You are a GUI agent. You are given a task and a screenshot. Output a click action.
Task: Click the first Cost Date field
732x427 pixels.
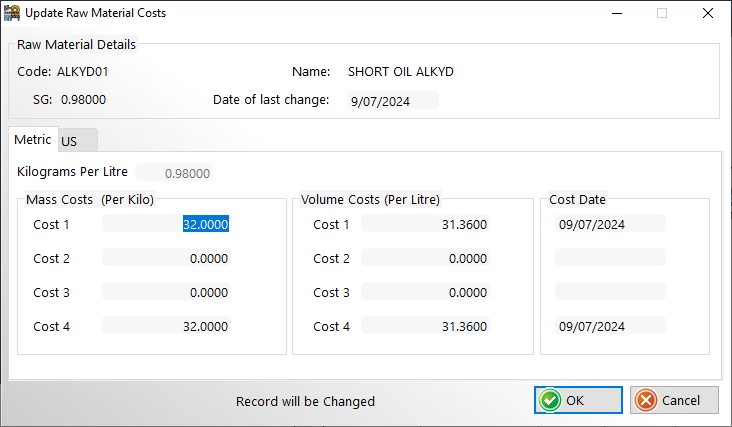(610, 224)
